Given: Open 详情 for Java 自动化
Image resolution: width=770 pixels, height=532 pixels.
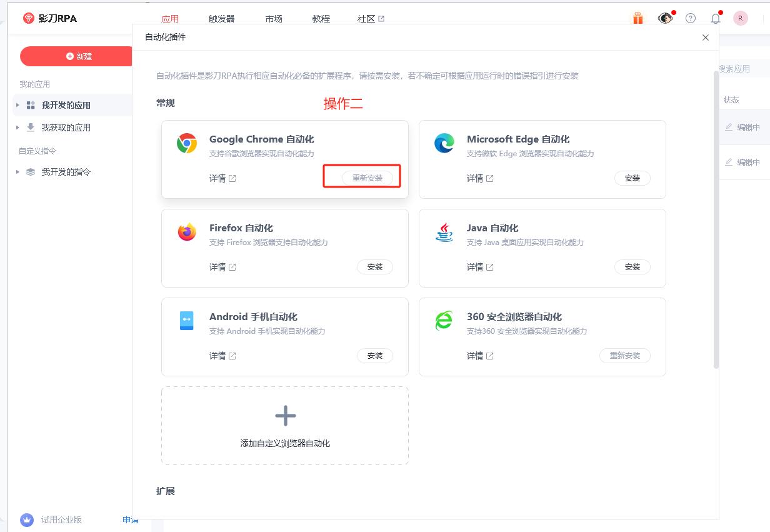Looking at the screenshot, I should click(475, 267).
